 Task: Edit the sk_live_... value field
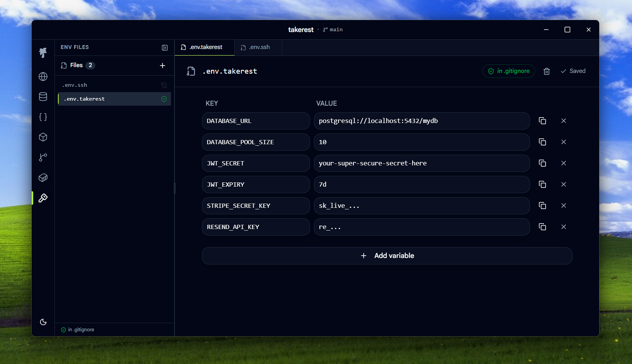tap(422, 206)
